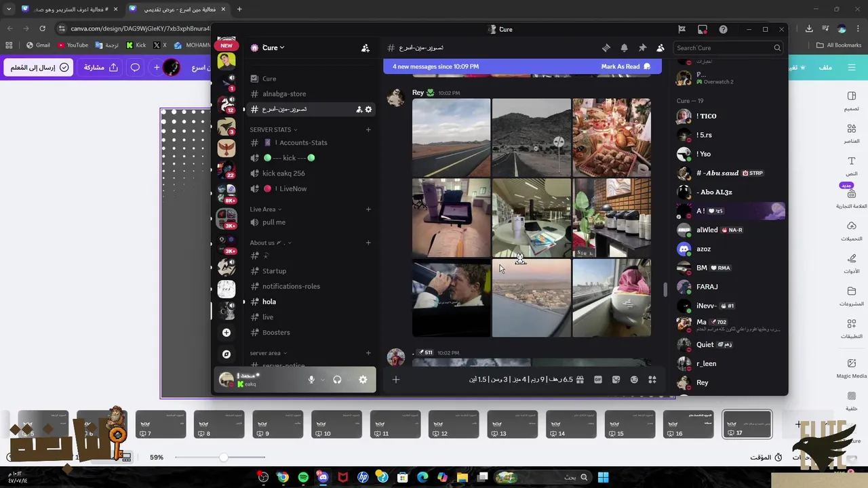Toggle member list icon in Discord header
The image size is (868, 488).
pyautogui.click(x=660, y=48)
